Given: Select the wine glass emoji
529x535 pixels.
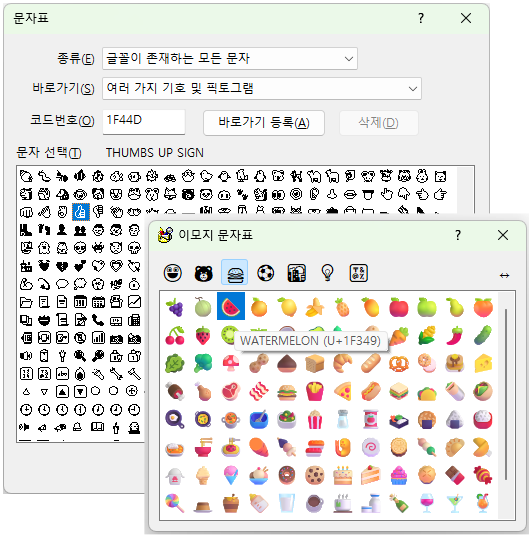Looking at the screenshot, I should tap(427, 503).
